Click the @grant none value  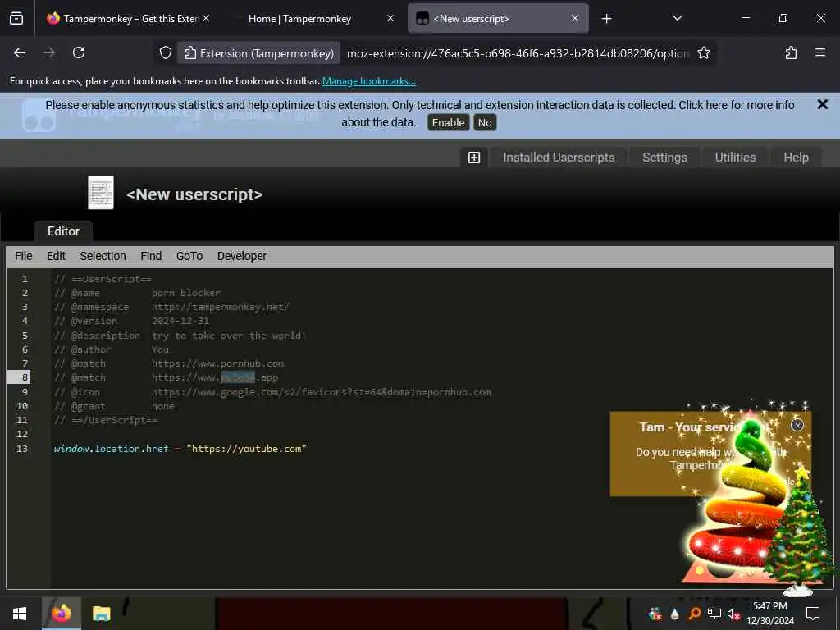click(x=163, y=406)
